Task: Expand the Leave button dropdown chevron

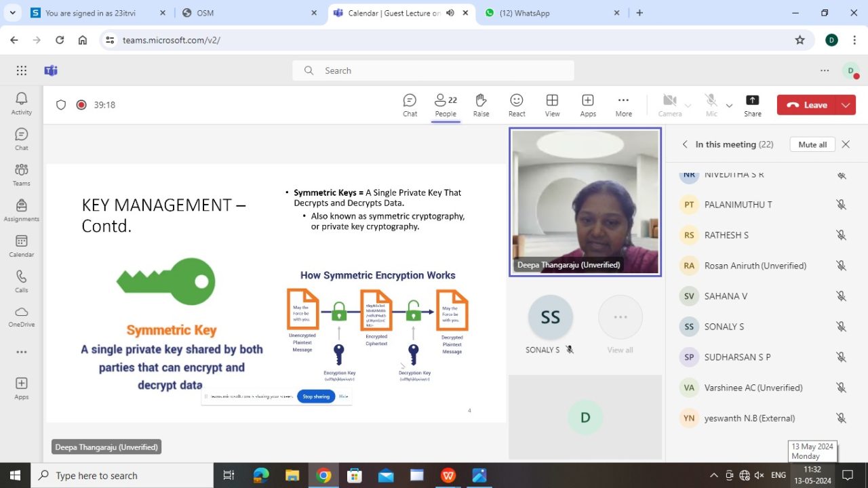Action: pyautogui.click(x=845, y=104)
